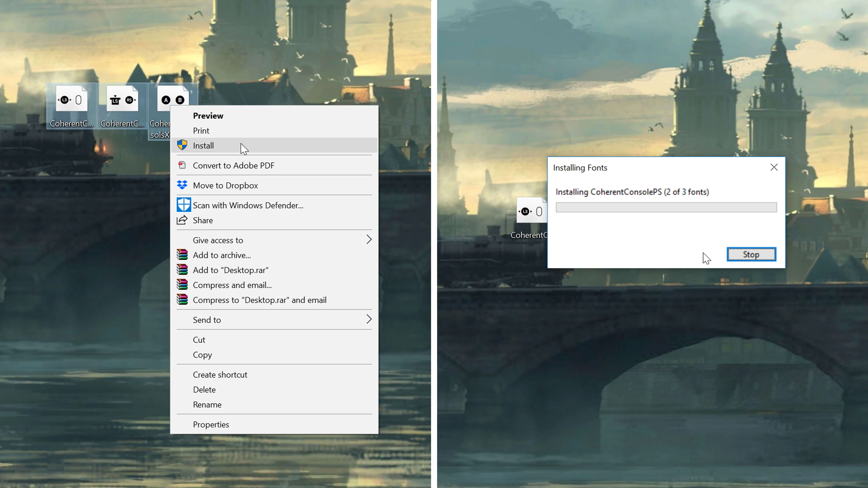Choose Preview from the context menu
The image size is (868, 488).
208,116
